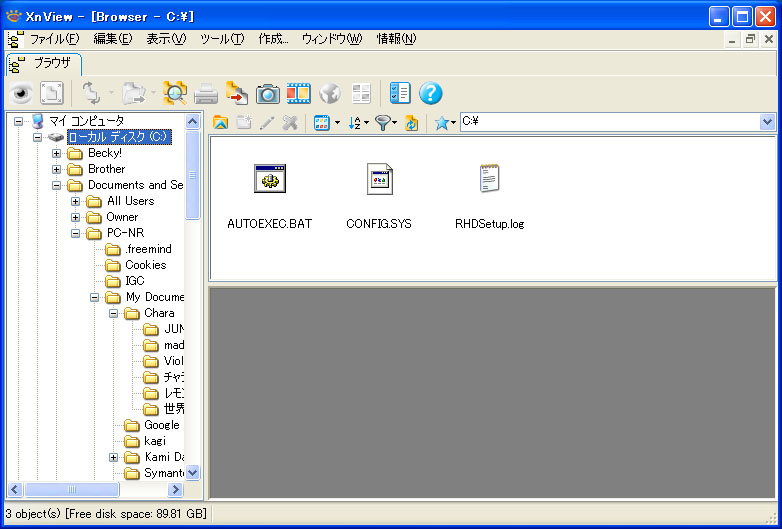Open the Favorites star dropdown arrow
This screenshot has height=529, width=782.
point(453,123)
